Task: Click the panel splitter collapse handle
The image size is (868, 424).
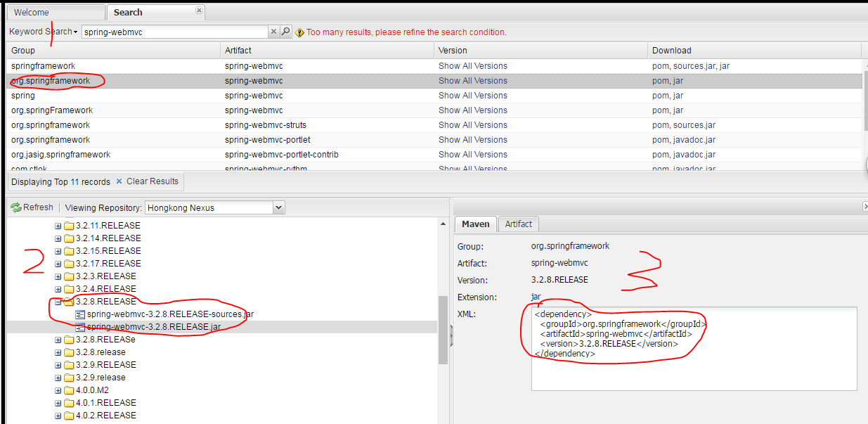Action: pyautogui.click(x=451, y=336)
